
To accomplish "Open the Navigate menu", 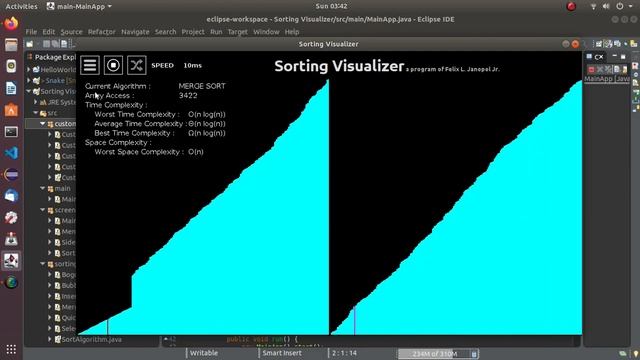I will 135,32.
